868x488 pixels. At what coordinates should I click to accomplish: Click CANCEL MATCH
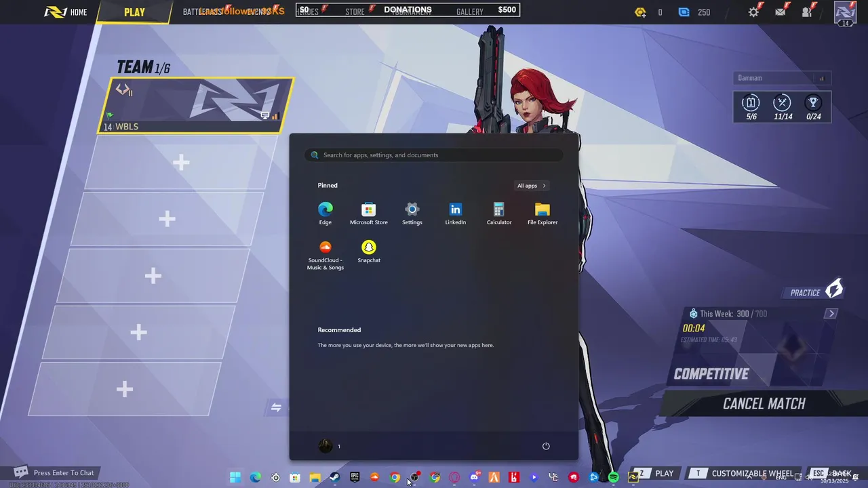point(764,404)
